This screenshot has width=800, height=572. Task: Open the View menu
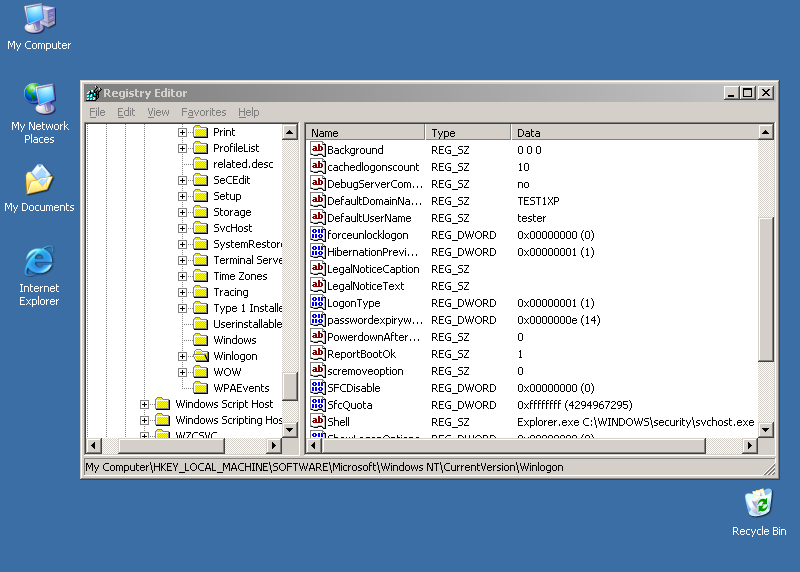pyautogui.click(x=158, y=112)
